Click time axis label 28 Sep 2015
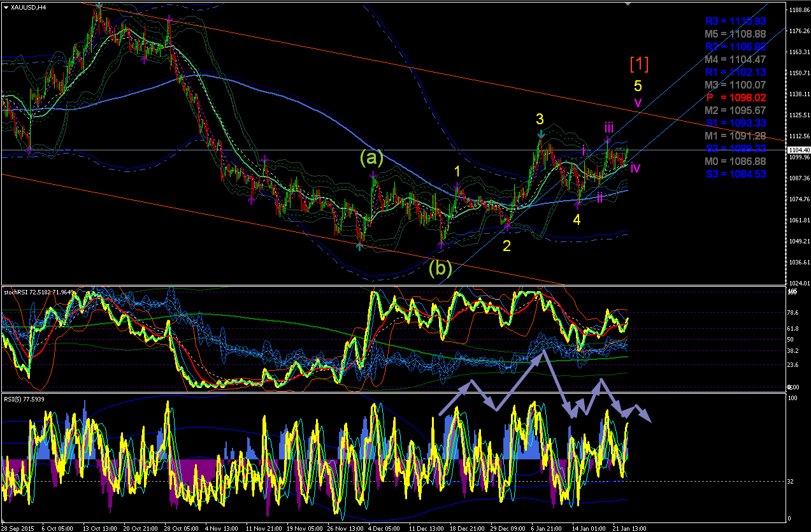The height and width of the screenshot is (532, 811). pos(18,528)
